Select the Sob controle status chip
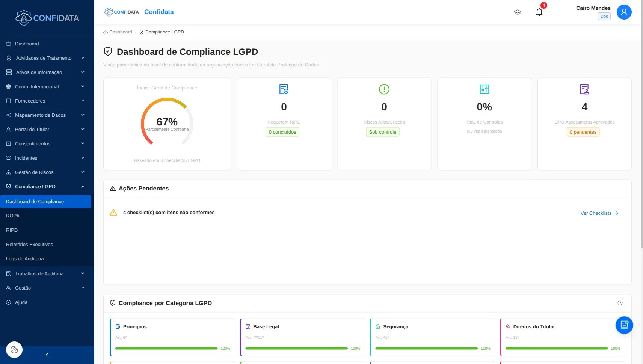This screenshot has width=643, height=364. [383, 132]
